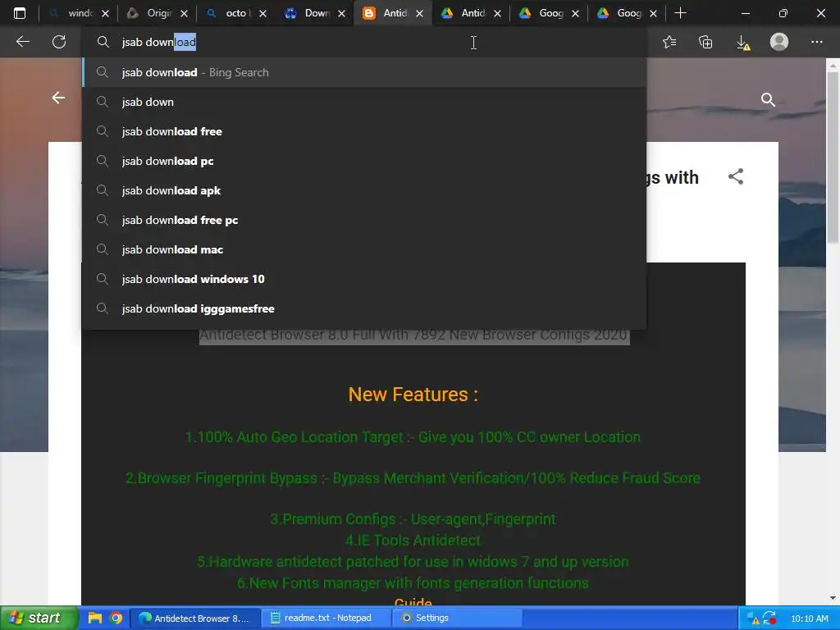
Task: Select 'jsab download free' suggestion
Action: pos(364,131)
